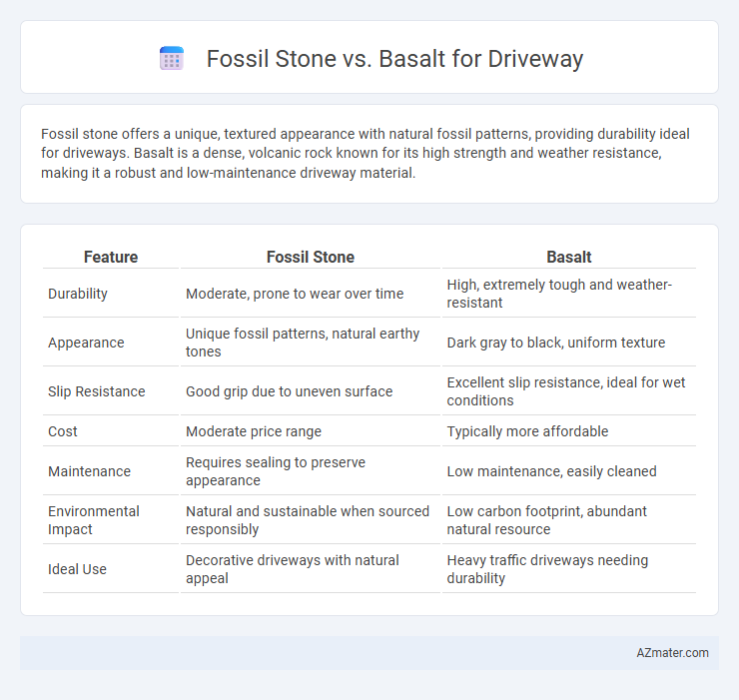Viewport: 739px width, 700px height.
Task: Select the 'Slip Resistance' row label
Action: click(97, 391)
